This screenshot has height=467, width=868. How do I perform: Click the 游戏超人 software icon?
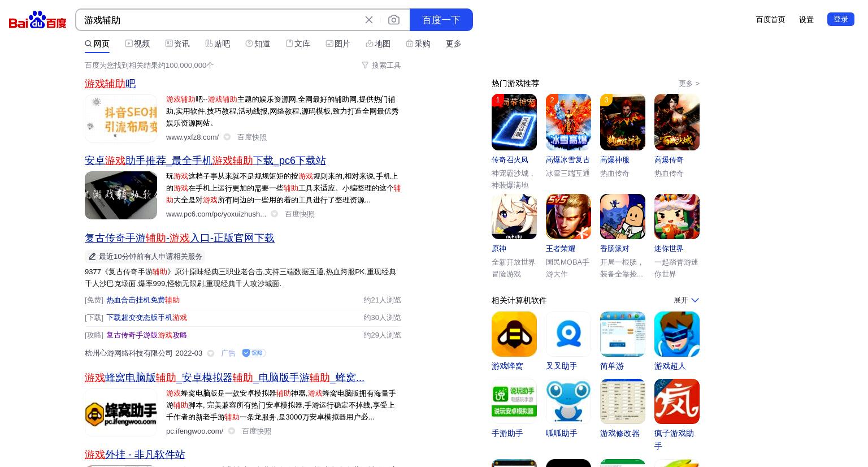[x=677, y=334]
